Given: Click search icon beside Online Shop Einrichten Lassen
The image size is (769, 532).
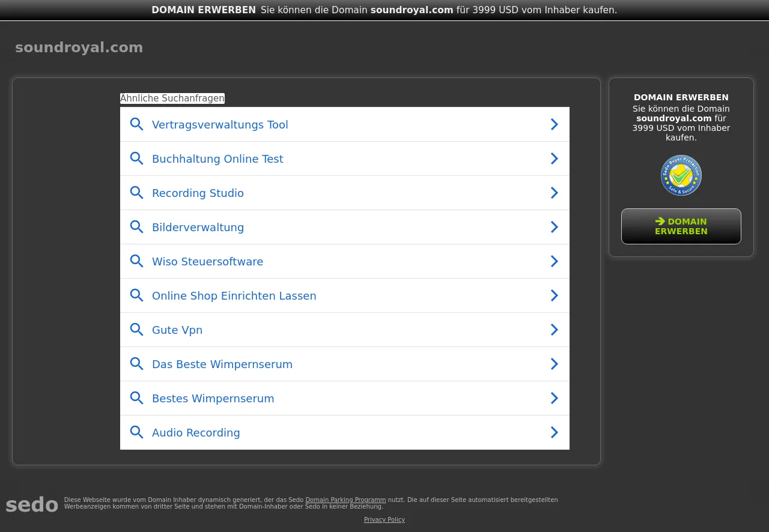Looking at the screenshot, I should coord(137,295).
